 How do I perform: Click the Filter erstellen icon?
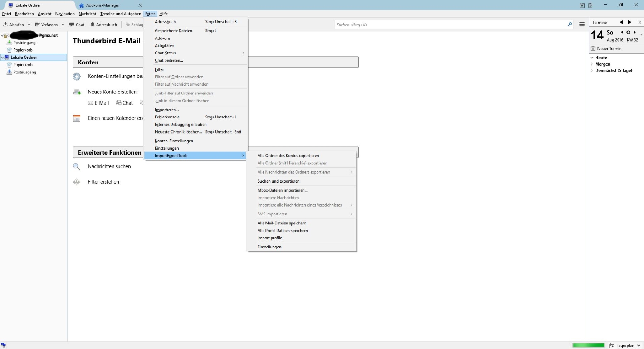pos(77,182)
